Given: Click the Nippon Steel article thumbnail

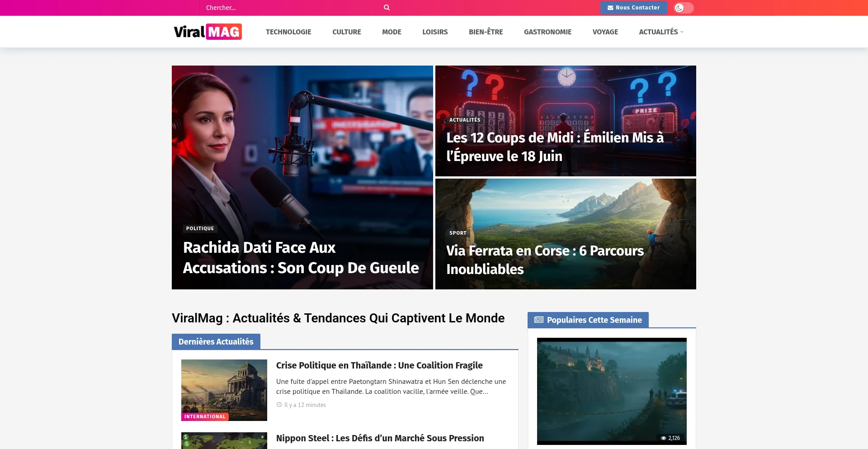Looking at the screenshot, I should 224,441.
